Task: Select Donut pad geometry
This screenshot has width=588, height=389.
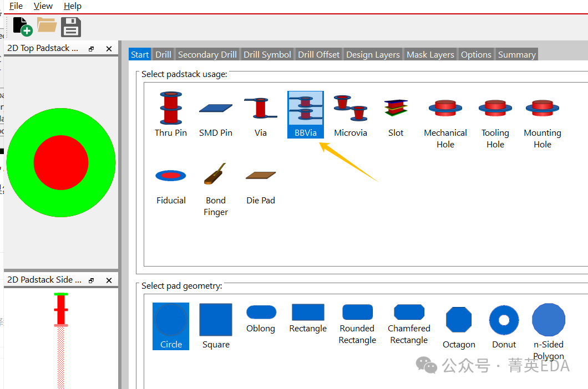Action: pyautogui.click(x=504, y=327)
